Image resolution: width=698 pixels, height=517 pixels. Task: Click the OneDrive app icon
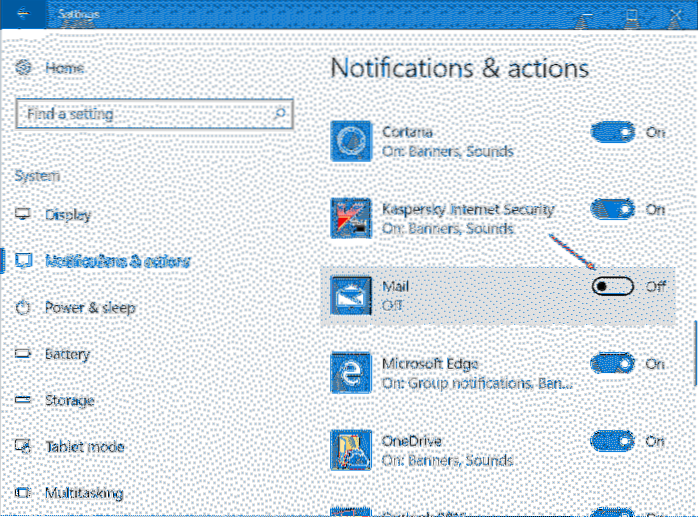(352, 451)
